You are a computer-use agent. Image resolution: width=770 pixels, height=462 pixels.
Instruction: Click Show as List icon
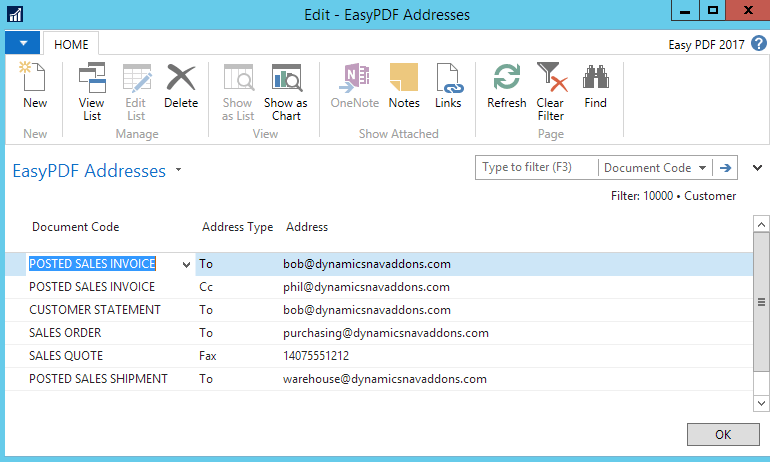(239, 78)
